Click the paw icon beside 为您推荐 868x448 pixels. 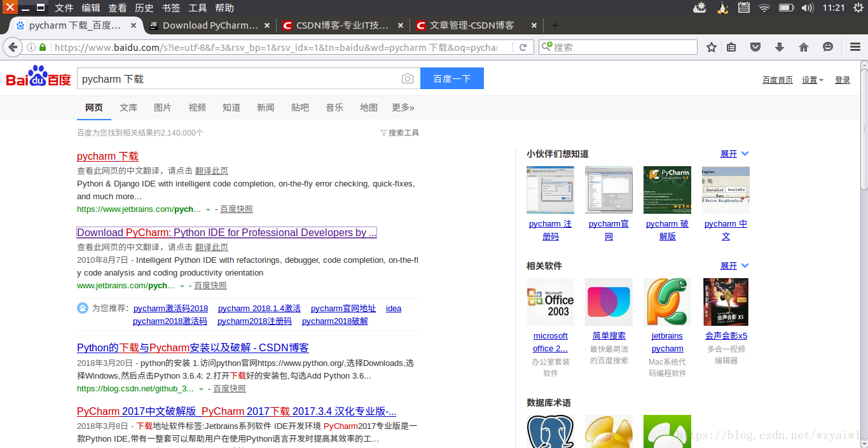pyautogui.click(x=83, y=308)
